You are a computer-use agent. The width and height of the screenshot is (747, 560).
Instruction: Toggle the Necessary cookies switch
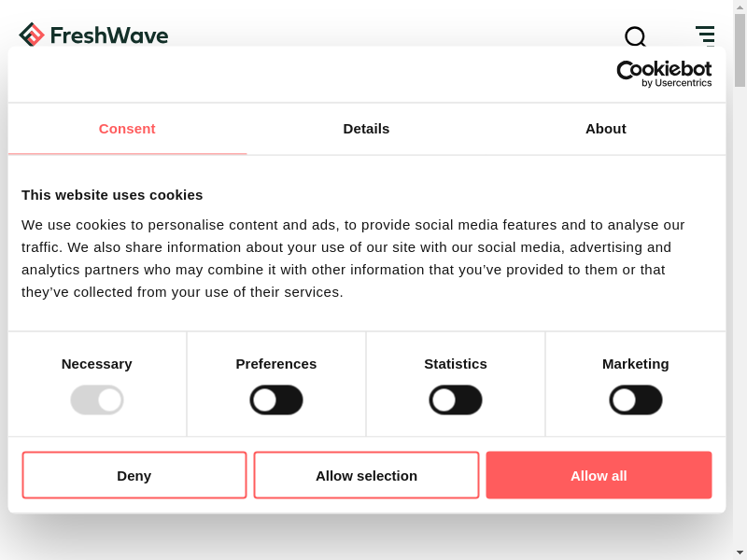tap(97, 400)
